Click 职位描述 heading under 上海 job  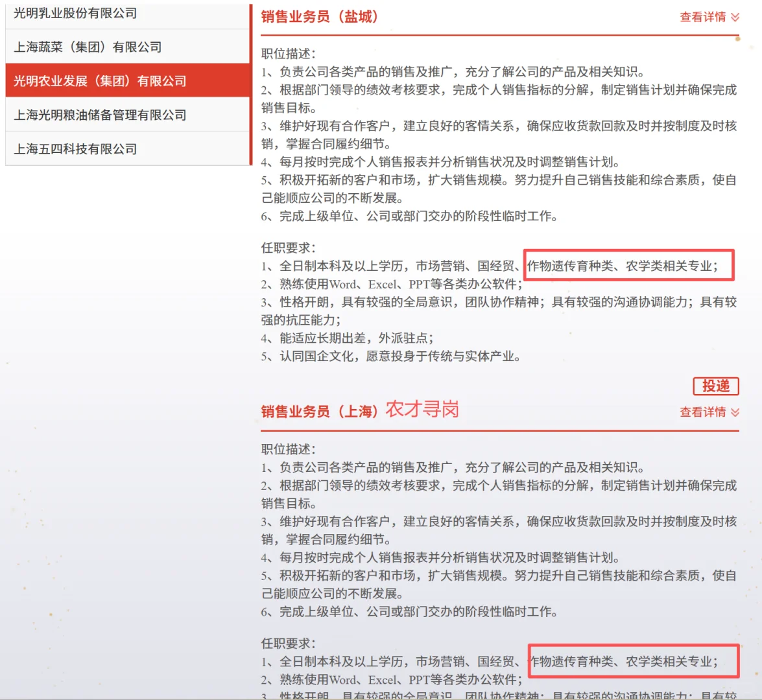pyautogui.click(x=288, y=449)
